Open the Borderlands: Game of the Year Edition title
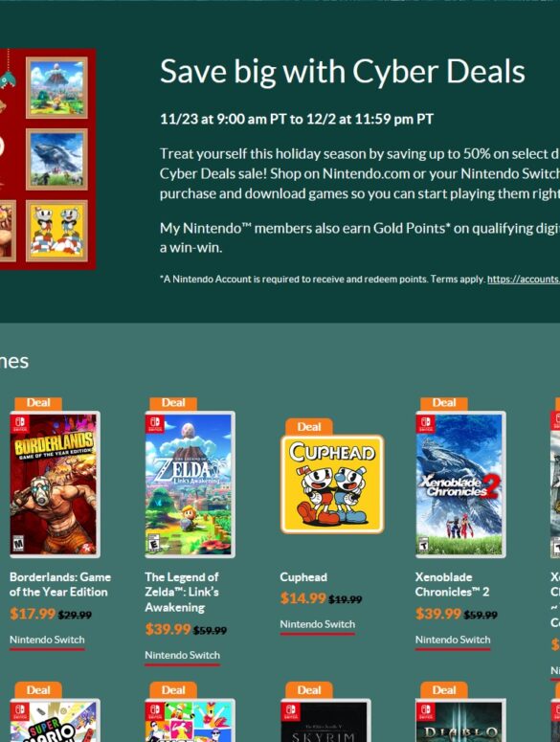The width and height of the screenshot is (560, 742). pyautogui.click(x=60, y=584)
